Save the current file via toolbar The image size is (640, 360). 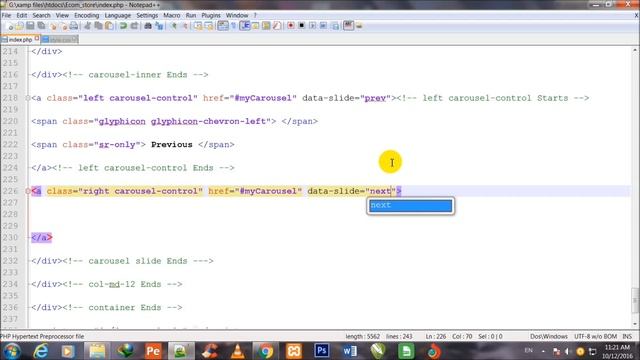(x=30, y=26)
